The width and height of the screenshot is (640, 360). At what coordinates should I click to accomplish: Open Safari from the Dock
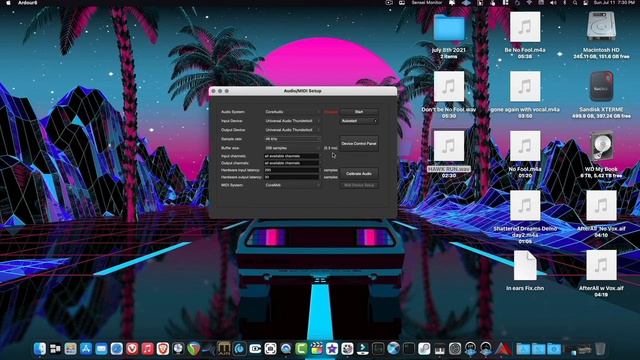click(117, 349)
